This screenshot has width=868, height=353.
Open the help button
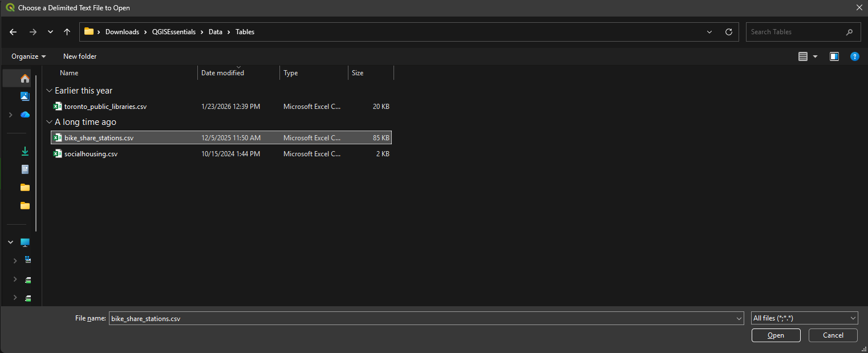(x=855, y=56)
